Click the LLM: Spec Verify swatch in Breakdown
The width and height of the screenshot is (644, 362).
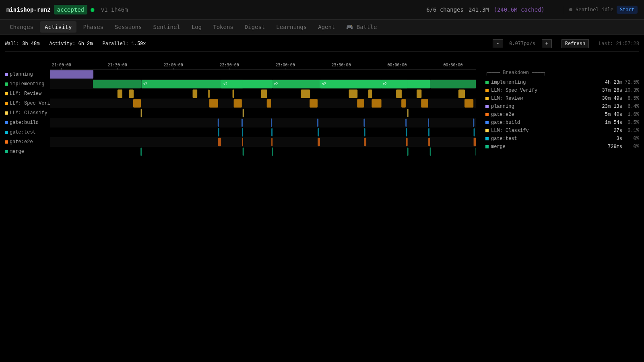click(x=487, y=90)
